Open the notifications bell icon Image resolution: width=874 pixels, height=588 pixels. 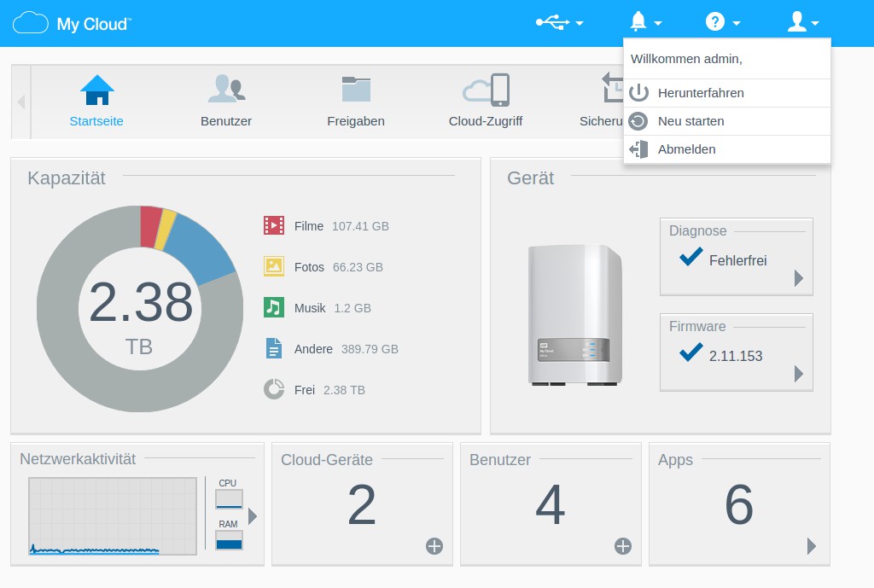point(638,21)
